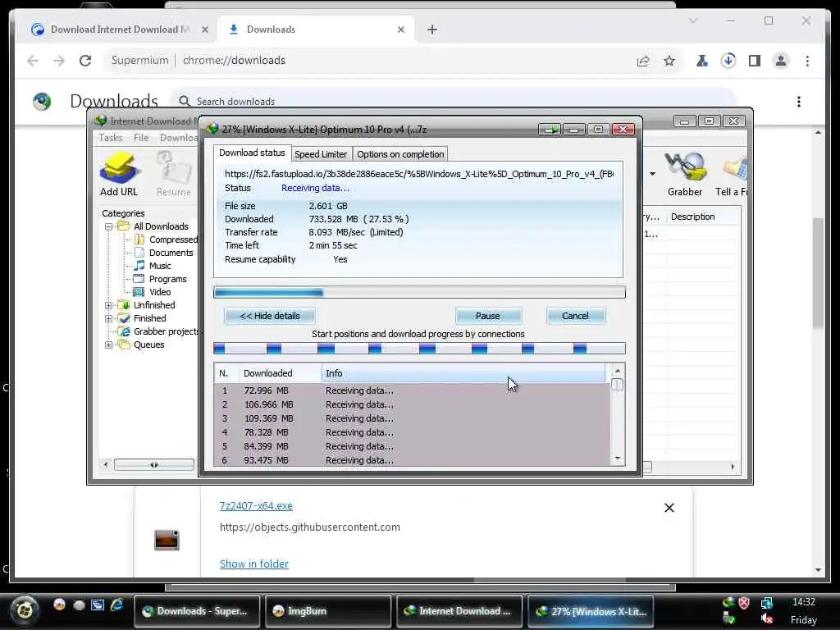Image resolution: width=840 pixels, height=630 pixels.
Task: Click the Add URL icon in IDM
Action: tap(119, 173)
